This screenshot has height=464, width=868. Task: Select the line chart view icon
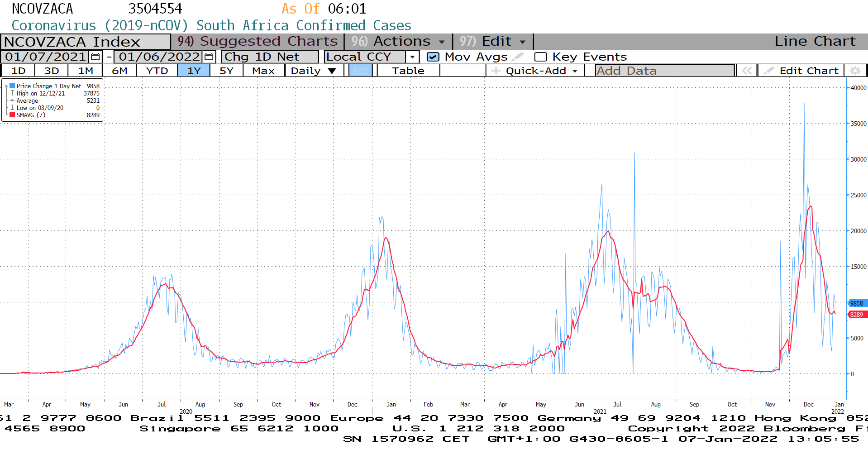(361, 71)
